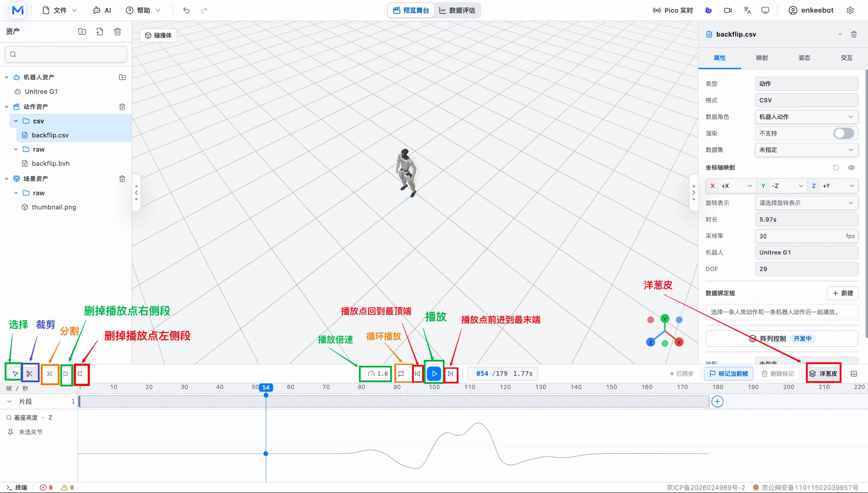
Task: Open 数据集 dropdown
Action: (806, 150)
